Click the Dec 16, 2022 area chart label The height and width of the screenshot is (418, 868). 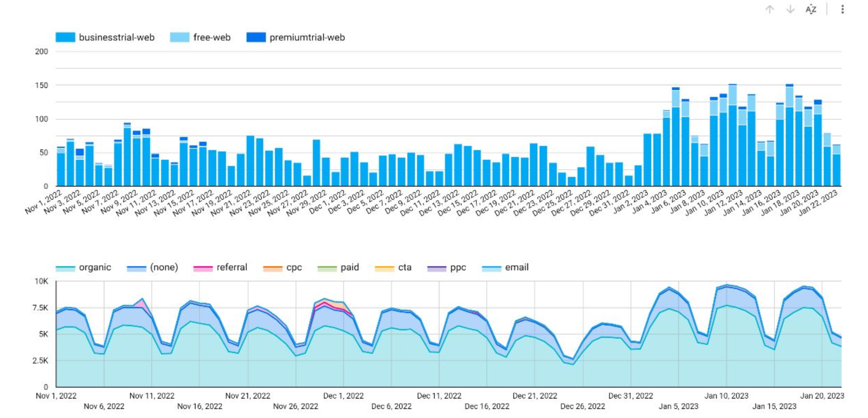487,406
